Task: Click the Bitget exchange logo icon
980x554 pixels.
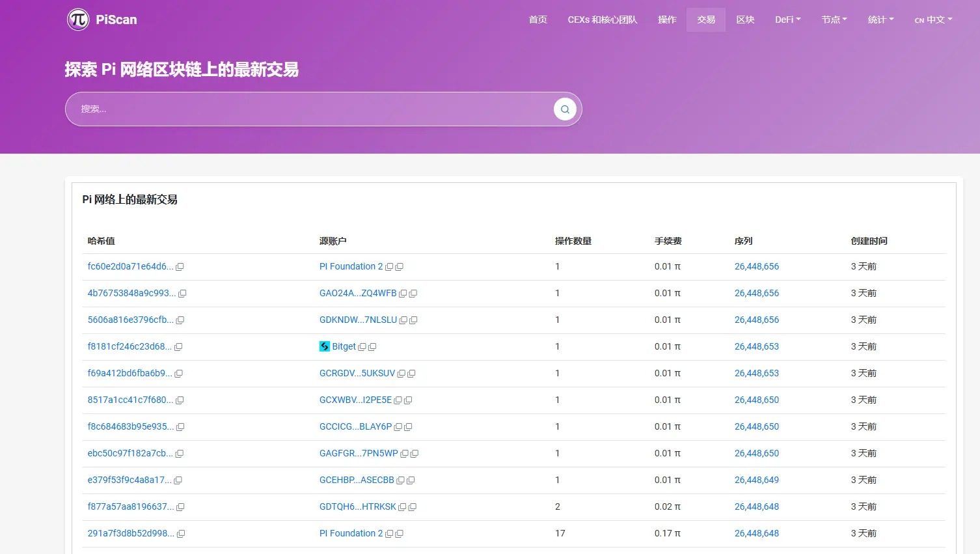Action: click(x=325, y=346)
